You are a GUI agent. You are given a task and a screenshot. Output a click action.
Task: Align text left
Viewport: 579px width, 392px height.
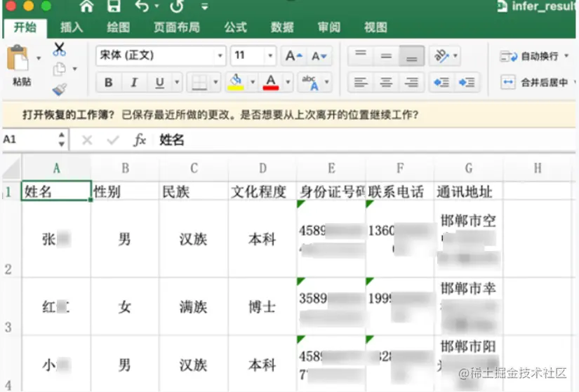361,82
